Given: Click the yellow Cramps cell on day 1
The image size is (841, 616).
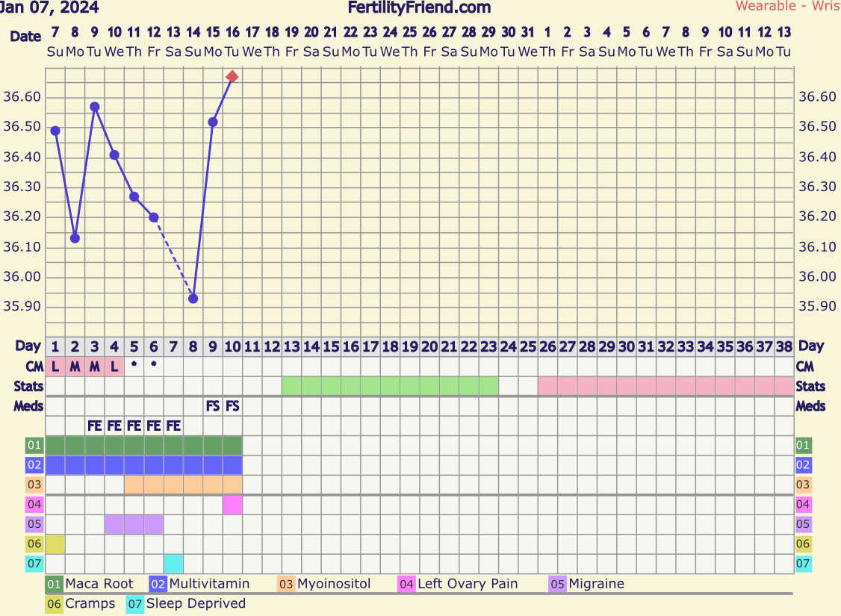Looking at the screenshot, I should point(55,544).
